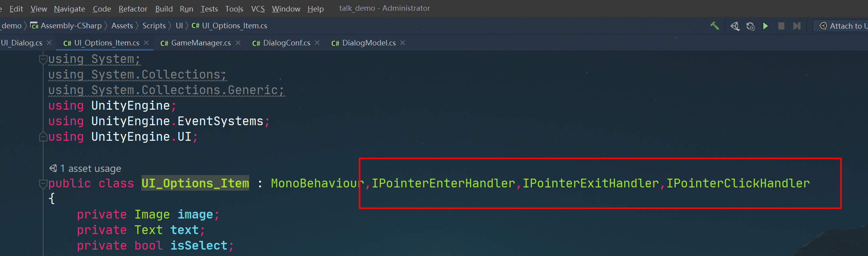This screenshot has width=868, height=256.
Task: Switch to the DialogModel.cs tab
Action: pyautogui.click(x=368, y=43)
